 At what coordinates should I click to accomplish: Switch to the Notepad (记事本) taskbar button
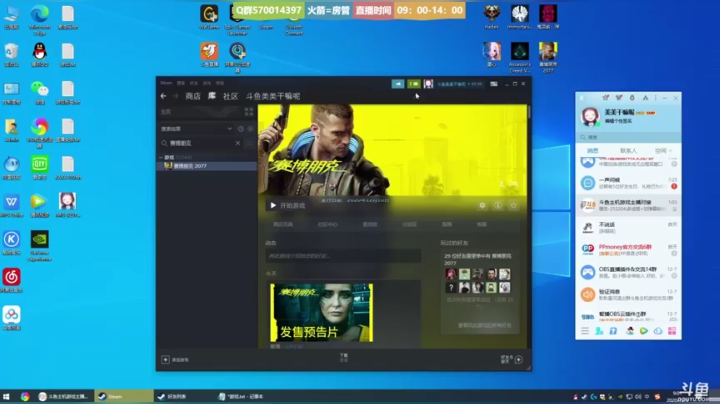243,396
